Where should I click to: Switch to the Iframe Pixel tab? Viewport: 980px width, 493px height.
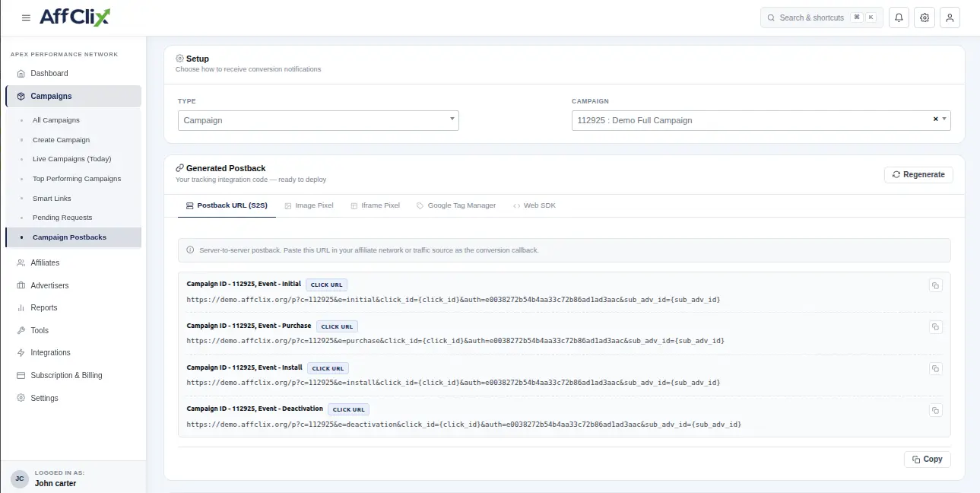[375, 205]
